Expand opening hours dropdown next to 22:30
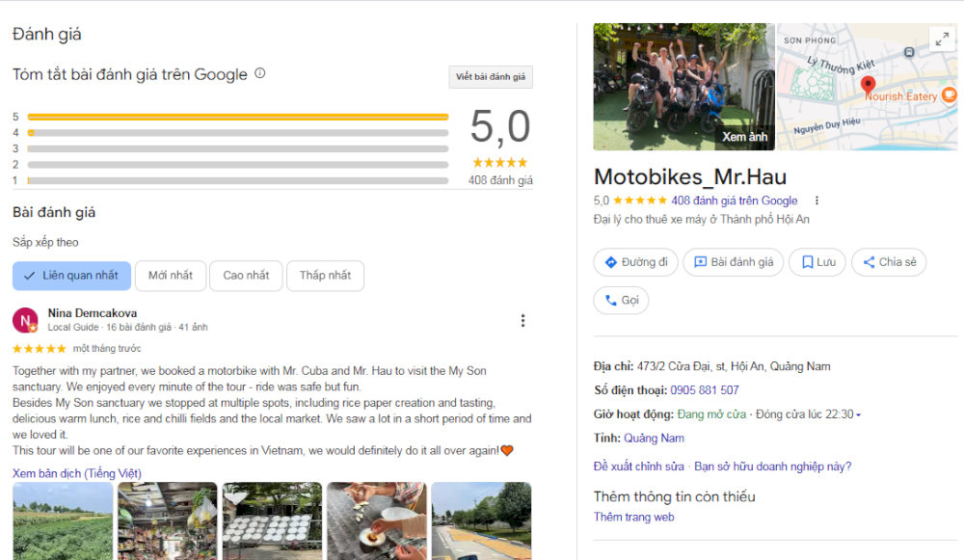Screen dimensions: 964x560 click(858, 414)
